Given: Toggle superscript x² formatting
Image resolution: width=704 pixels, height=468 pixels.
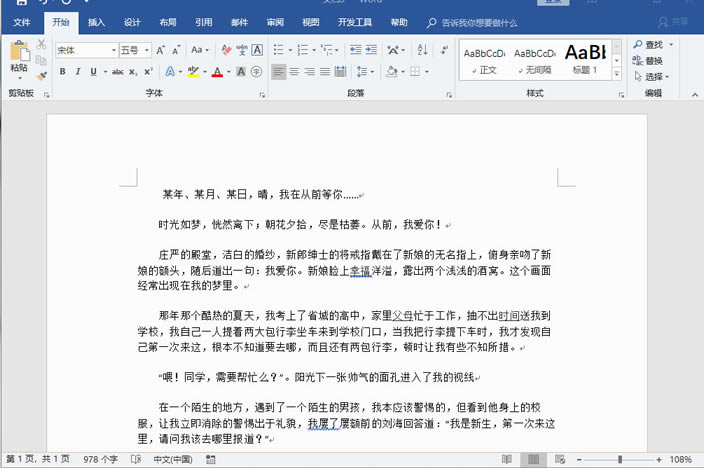Looking at the screenshot, I should tap(149, 71).
